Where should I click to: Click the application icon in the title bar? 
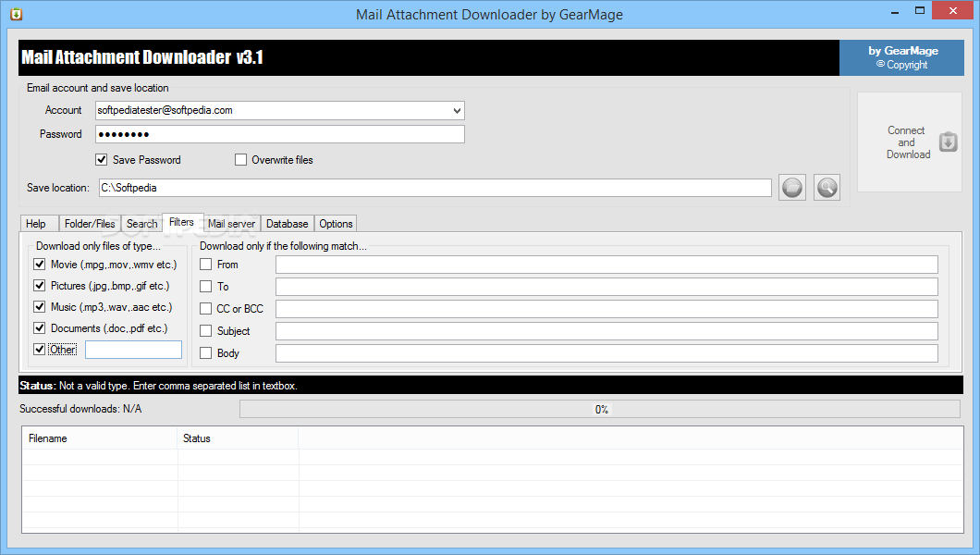pyautogui.click(x=17, y=14)
